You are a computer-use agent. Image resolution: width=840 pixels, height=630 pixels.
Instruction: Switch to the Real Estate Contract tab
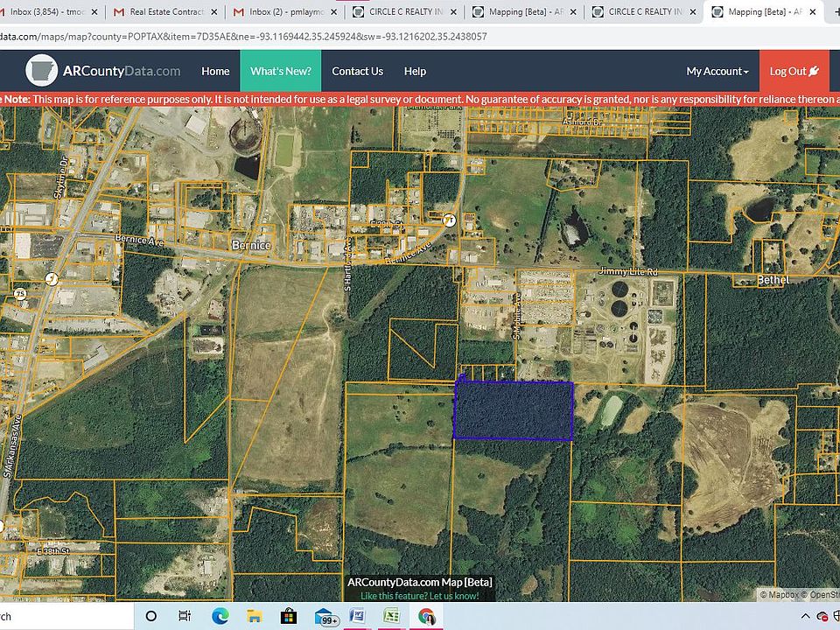pos(165,11)
